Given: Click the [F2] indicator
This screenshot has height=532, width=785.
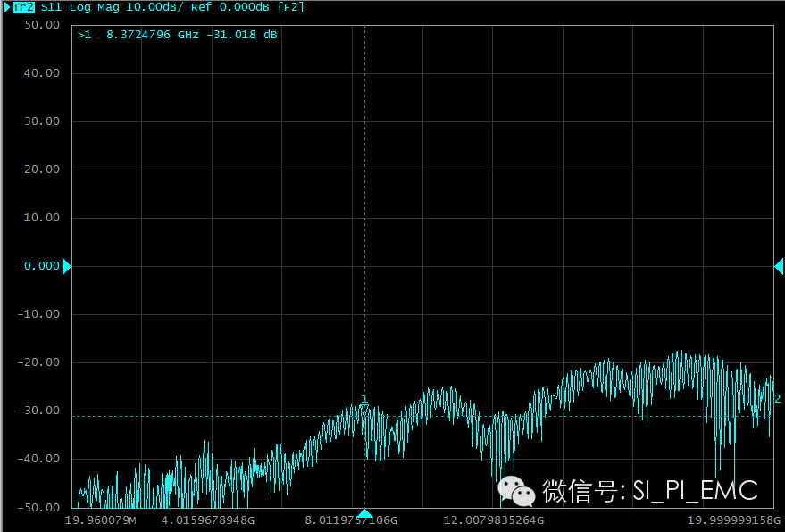Looking at the screenshot, I should coord(290,7).
